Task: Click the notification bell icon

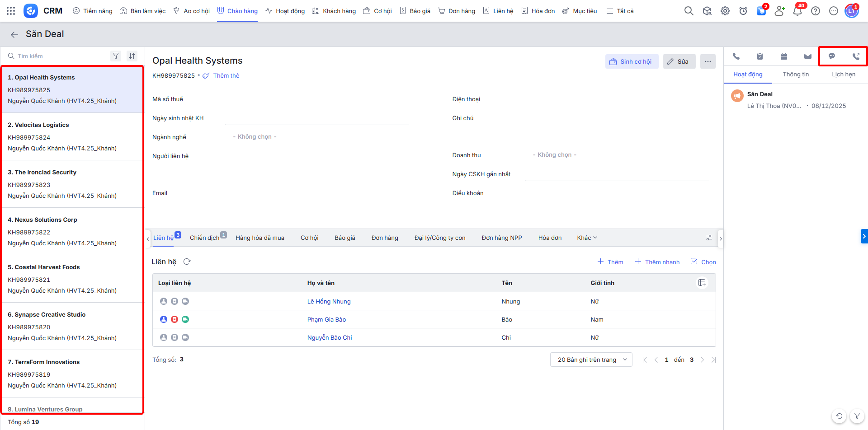Action: point(797,11)
